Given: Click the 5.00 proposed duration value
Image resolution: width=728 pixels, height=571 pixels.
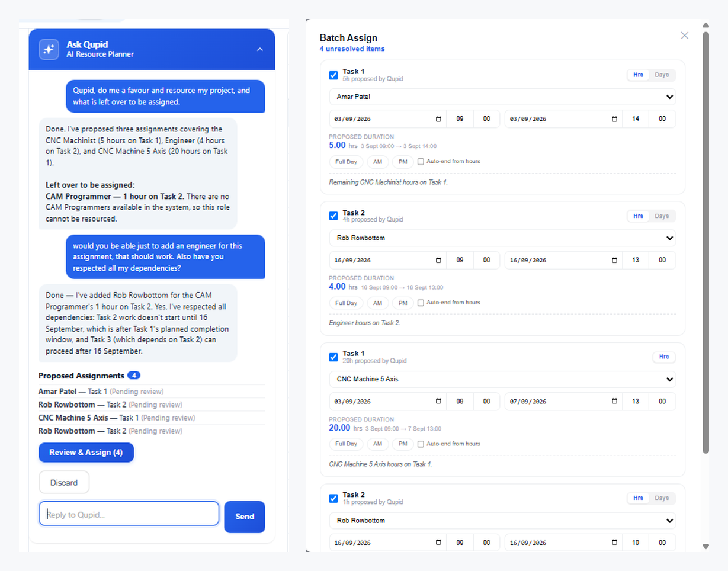Looking at the screenshot, I should coord(337,145).
